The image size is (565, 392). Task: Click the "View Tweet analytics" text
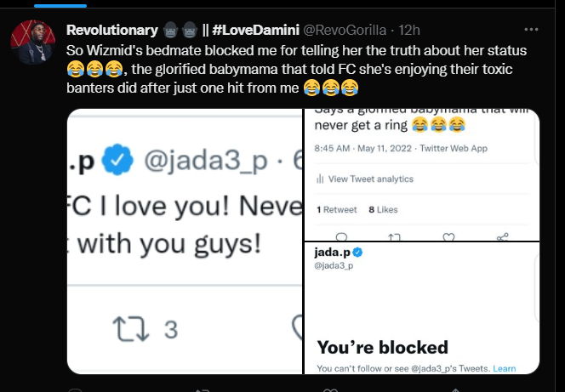(x=371, y=179)
